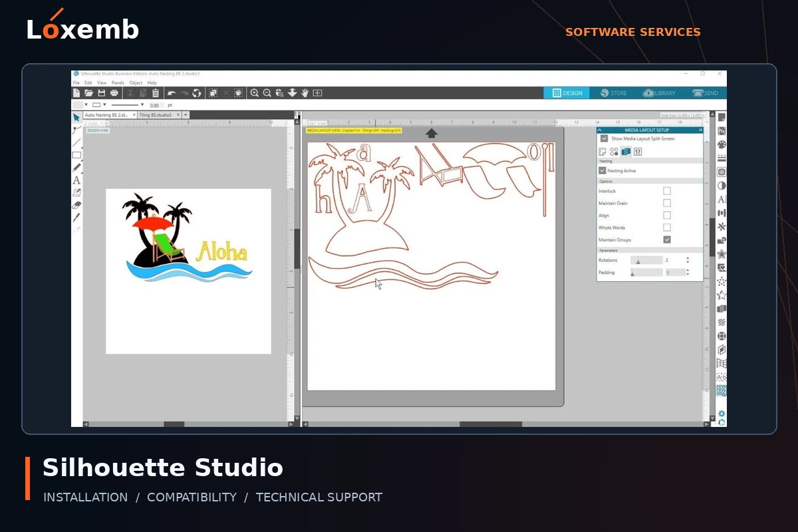Toggle Show Media Layout Split-Screen checkbox

click(604, 138)
